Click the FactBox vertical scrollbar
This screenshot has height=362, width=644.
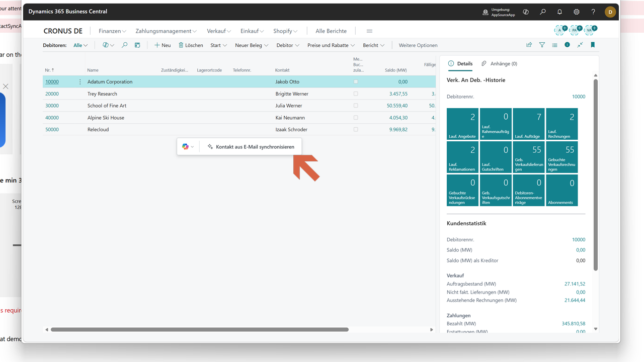point(596,174)
